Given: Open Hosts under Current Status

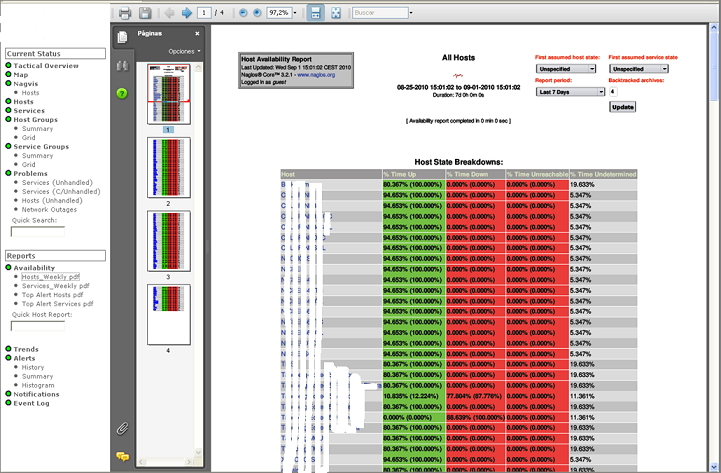Looking at the screenshot, I should click(23, 102).
